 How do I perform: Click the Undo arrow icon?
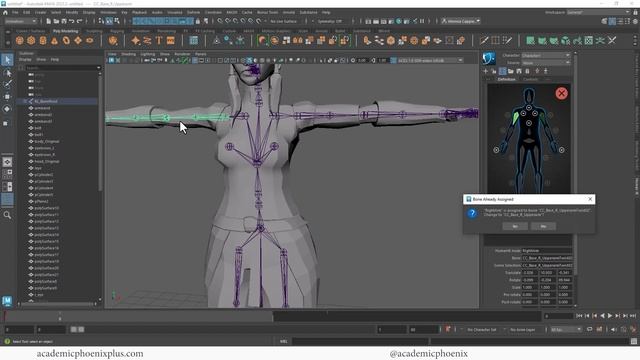pos(71,21)
